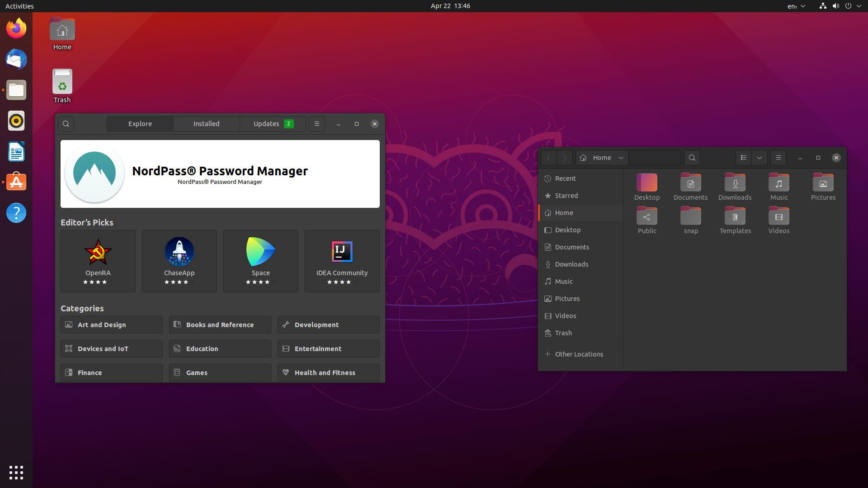Select Videos folder in Files grid
Image resolution: width=868 pixels, height=488 pixels.
[x=779, y=220]
